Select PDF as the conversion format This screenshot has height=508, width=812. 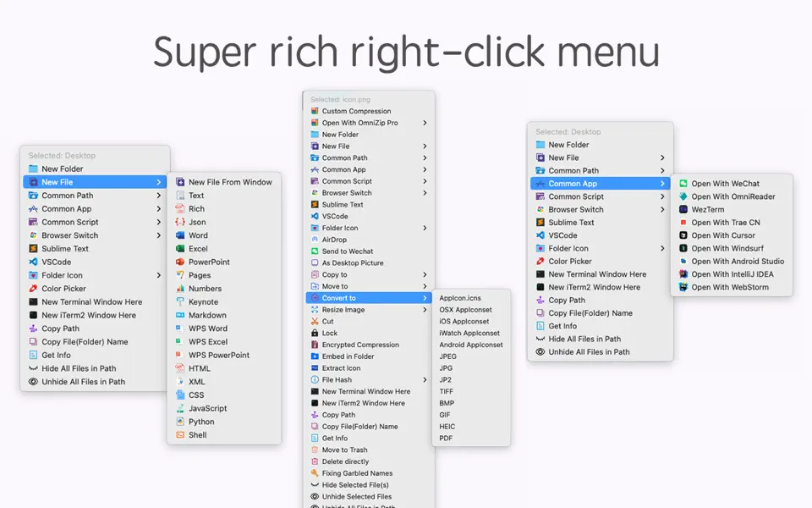tap(446, 439)
